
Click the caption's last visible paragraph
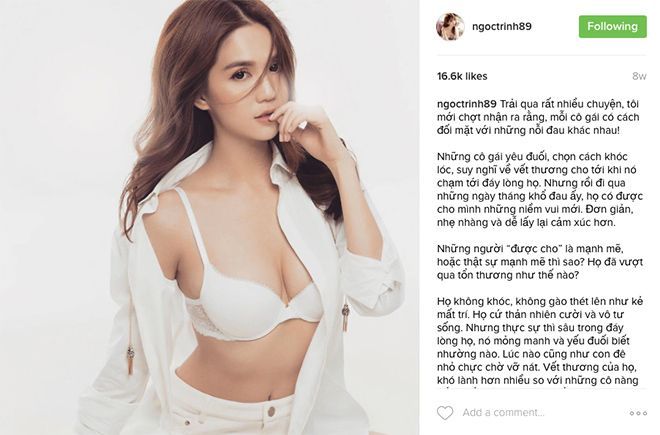[540, 341]
